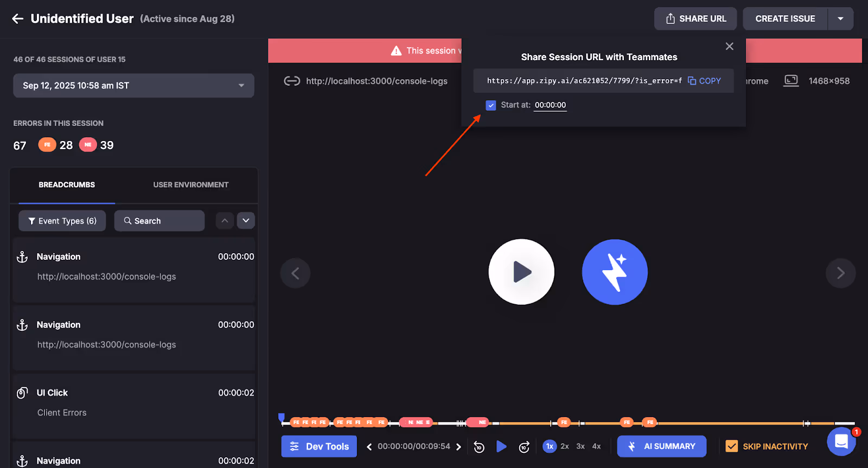
Task: Skip forward 10 seconds
Action: [x=524, y=447]
